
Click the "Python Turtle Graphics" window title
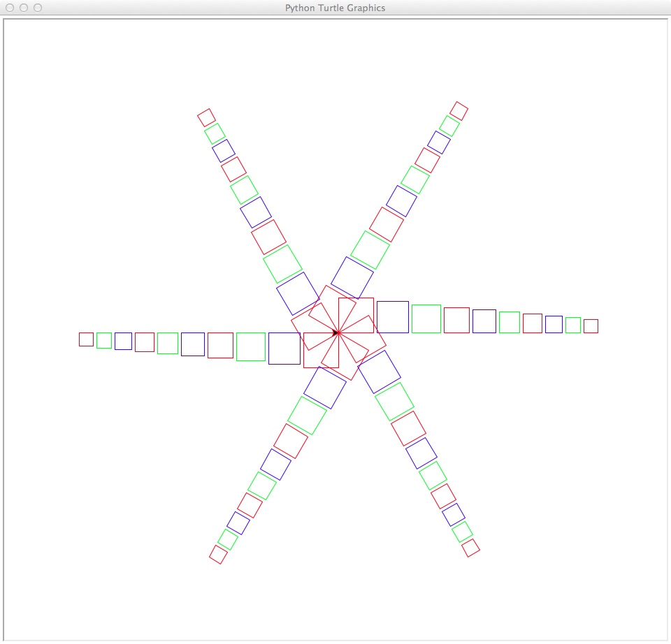(x=335, y=8)
